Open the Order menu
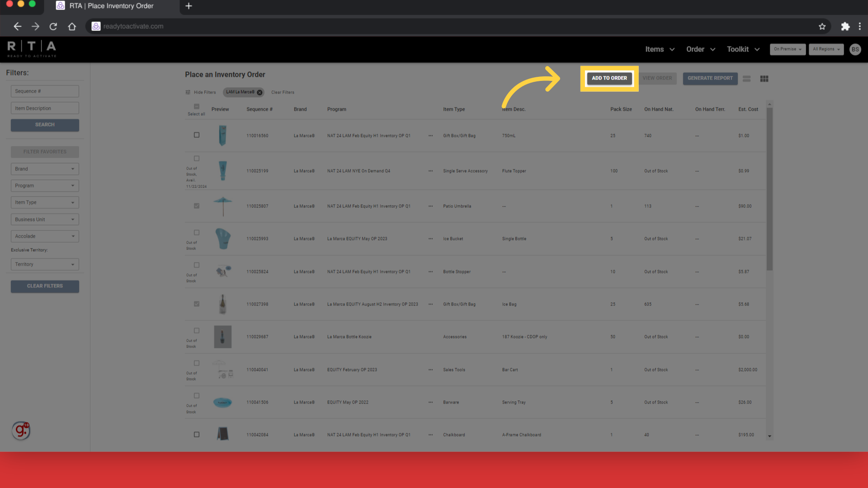This screenshot has width=868, height=488. (701, 49)
